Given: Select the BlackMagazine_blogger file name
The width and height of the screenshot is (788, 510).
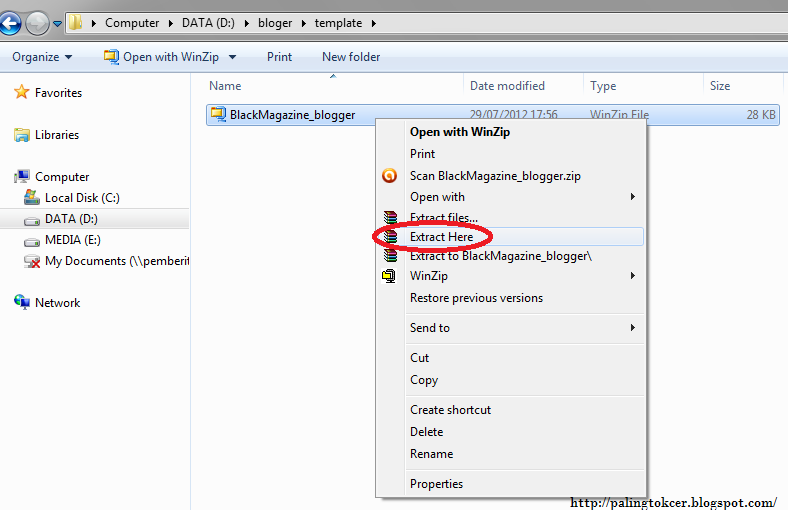Looking at the screenshot, I should pyautogui.click(x=292, y=115).
